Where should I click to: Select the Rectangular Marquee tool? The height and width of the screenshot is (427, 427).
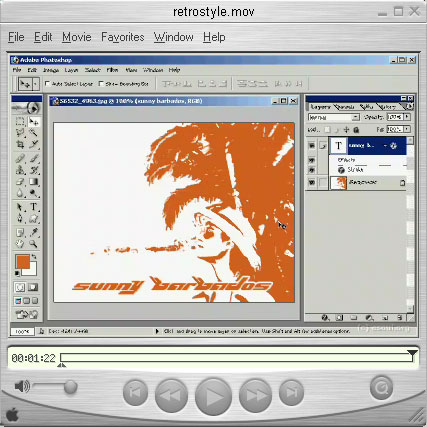[20, 121]
